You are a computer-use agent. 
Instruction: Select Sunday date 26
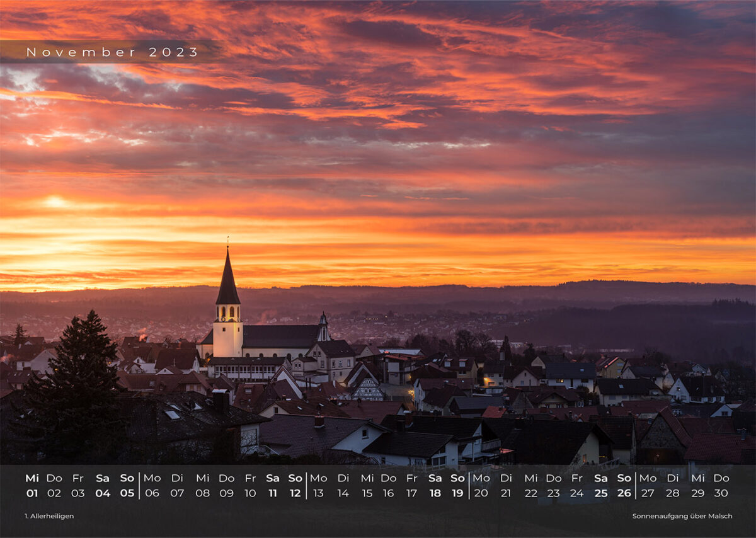point(624,493)
